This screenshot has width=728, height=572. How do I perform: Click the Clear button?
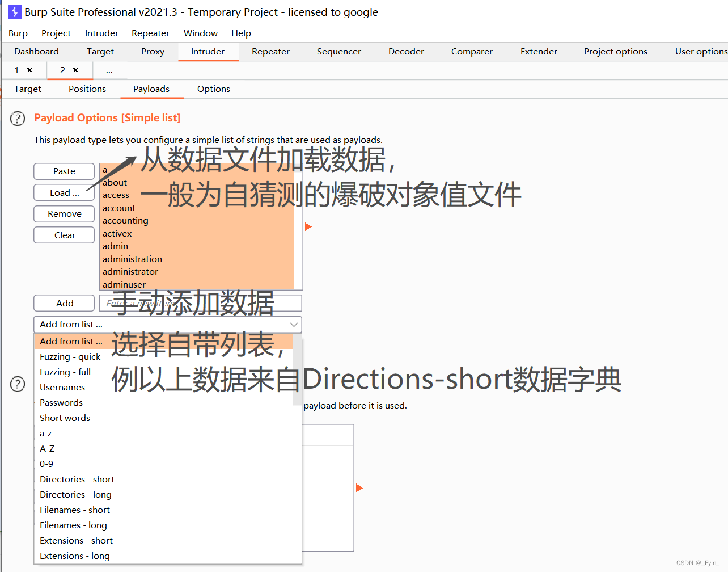tap(64, 235)
